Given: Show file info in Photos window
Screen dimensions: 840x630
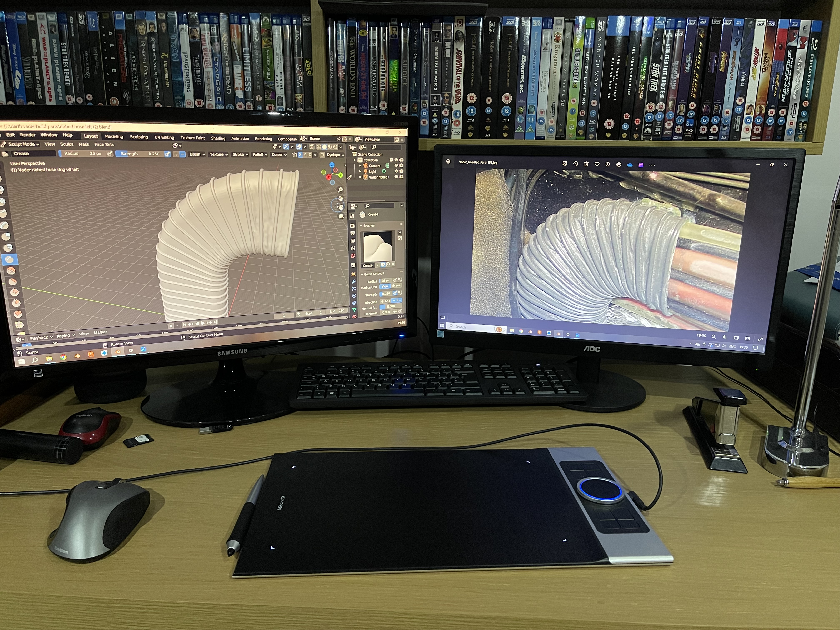Looking at the screenshot, I should click(x=607, y=164).
